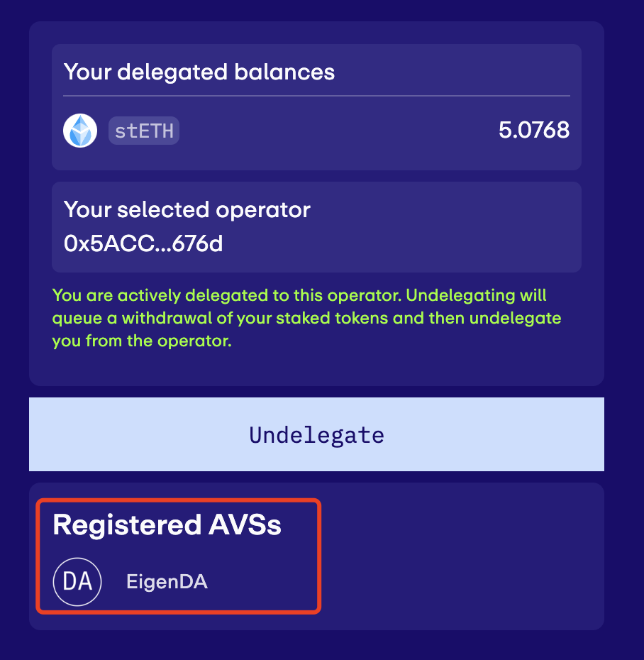The image size is (644, 660).
Task: Click empty space right of operator address
Action: coord(399,243)
